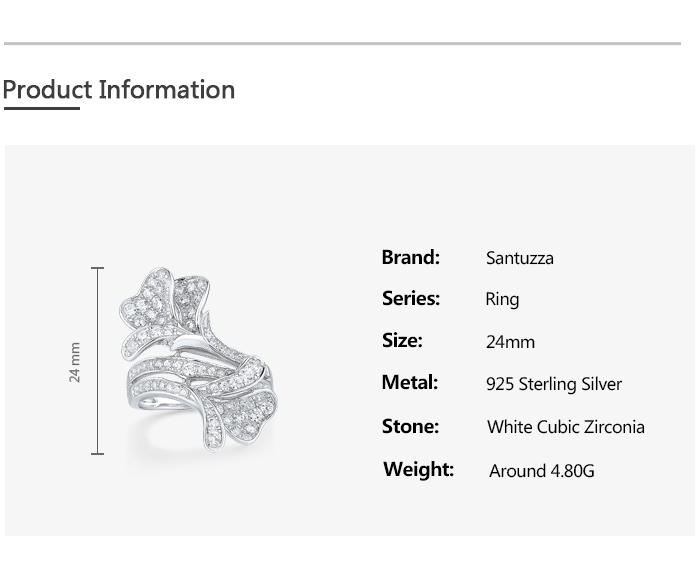Open the silver flower ring image

[198, 362]
